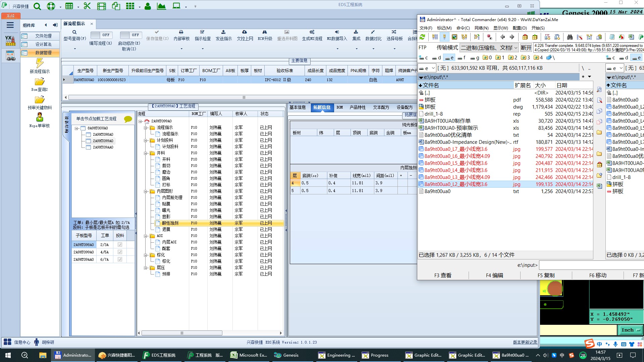Open the FTP transfer mode dropdown
This screenshot has height=362, width=644.
click(x=516, y=48)
